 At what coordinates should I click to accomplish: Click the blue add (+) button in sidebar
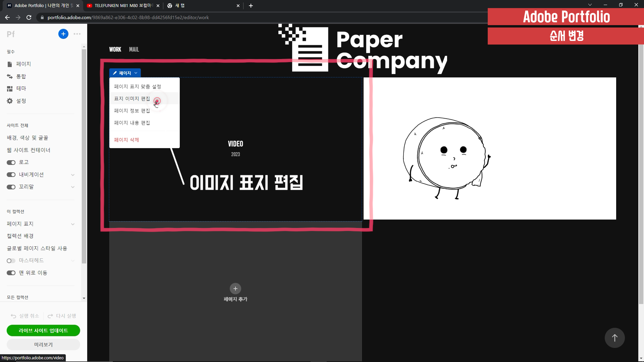[x=63, y=34]
